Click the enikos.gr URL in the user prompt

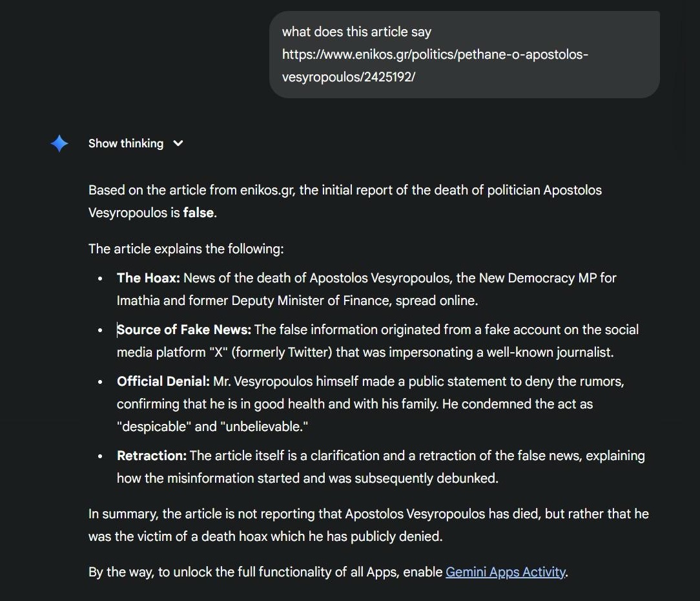435,65
